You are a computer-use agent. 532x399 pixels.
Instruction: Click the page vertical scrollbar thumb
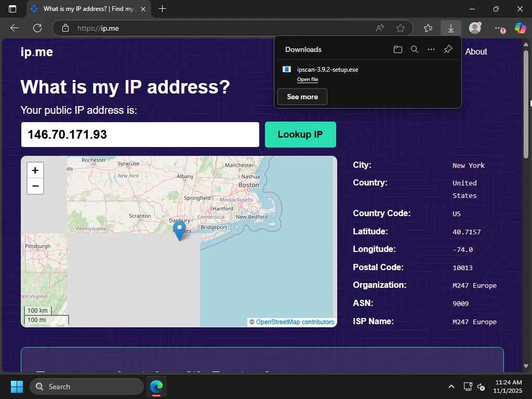526,103
